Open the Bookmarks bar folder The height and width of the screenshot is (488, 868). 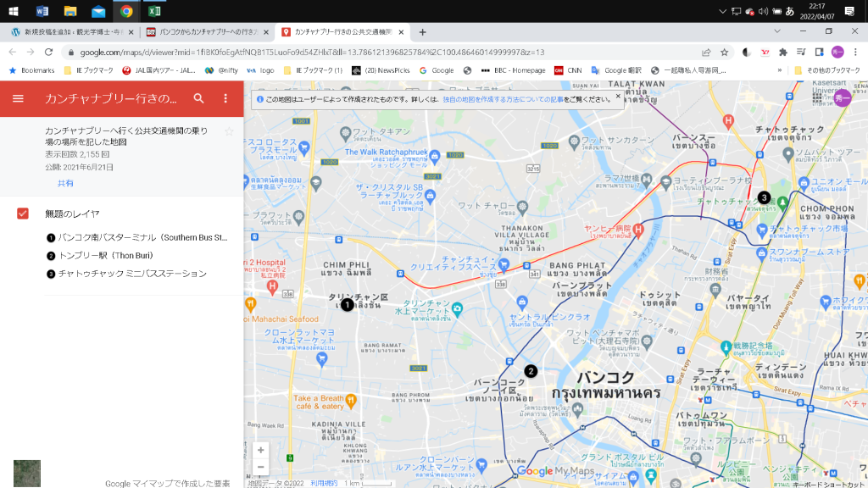(x=31, y=70)
